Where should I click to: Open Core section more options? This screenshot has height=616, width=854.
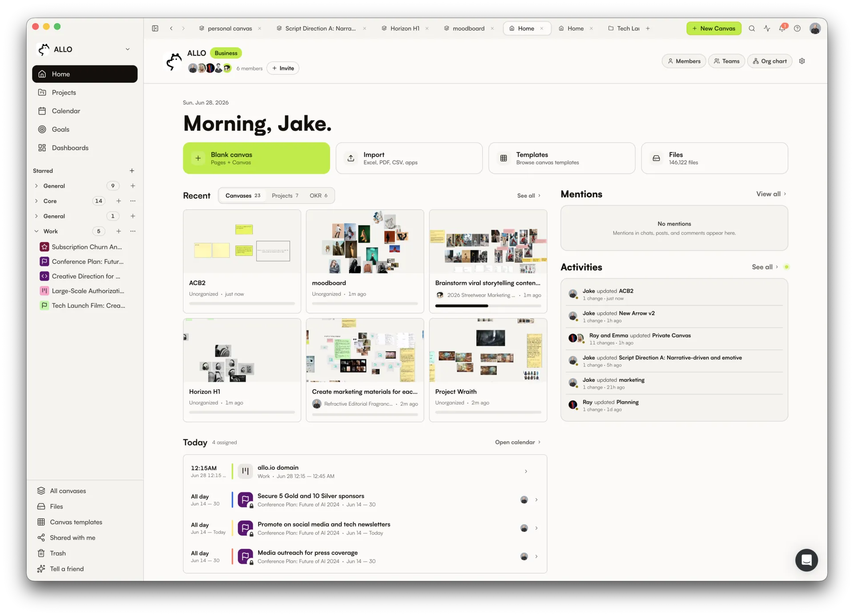click(133, 201)
